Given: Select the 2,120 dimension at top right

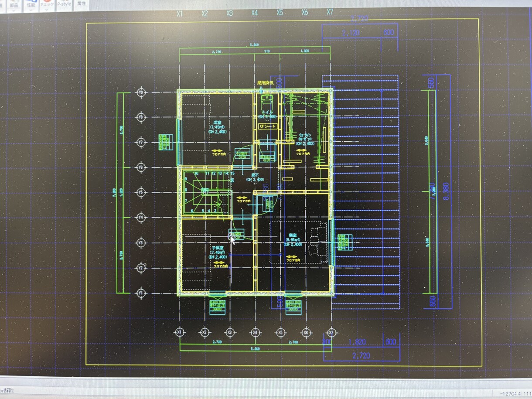Looking at the screenshot, I should coord(351,33).
